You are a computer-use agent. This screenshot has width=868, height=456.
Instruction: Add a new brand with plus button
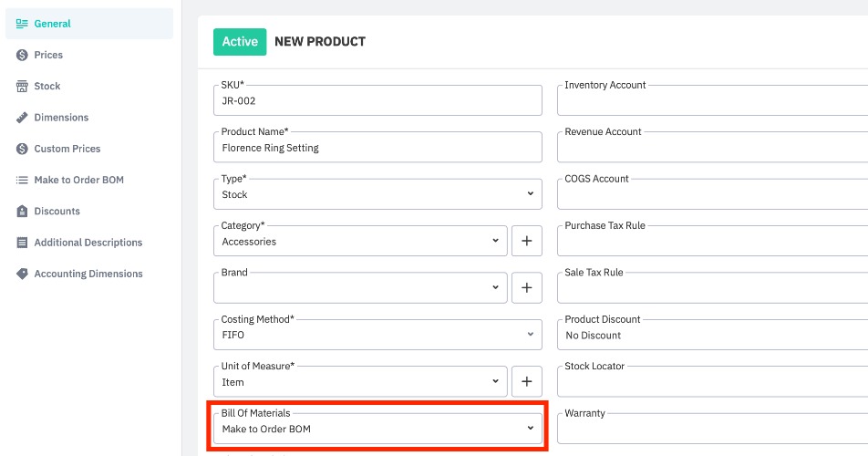[x=526, y=287]
